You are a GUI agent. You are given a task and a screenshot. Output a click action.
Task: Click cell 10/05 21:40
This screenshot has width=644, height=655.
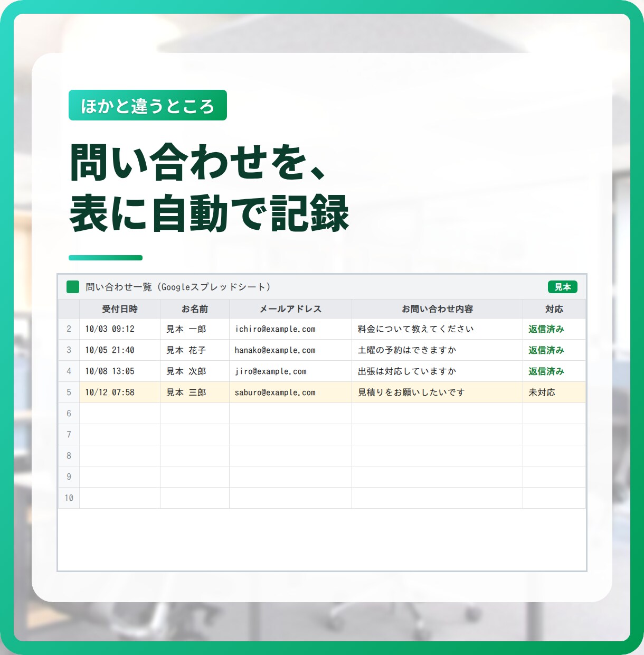point(120,350)
